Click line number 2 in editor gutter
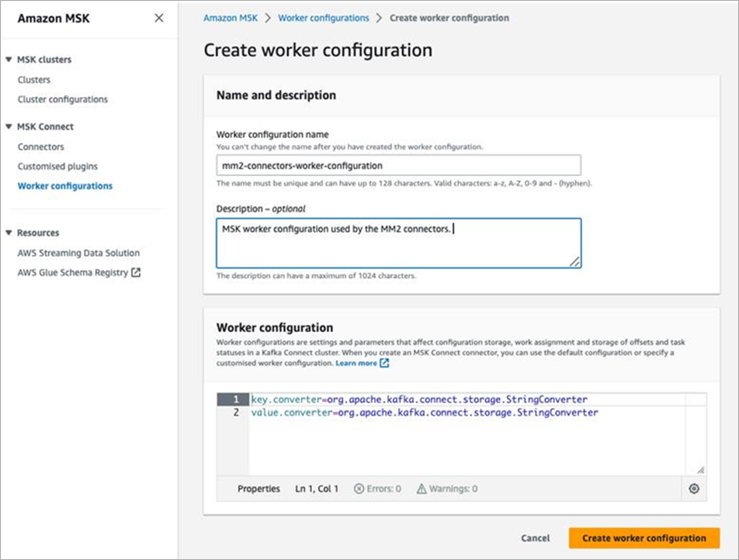The height and width of the screenshot is (560, 739). coord(236,413)
